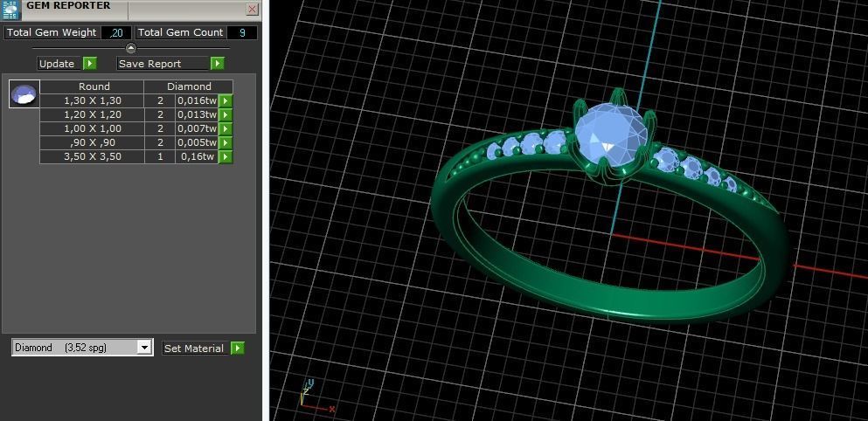Close the Gem Reporter panel
The image size is (868, 421).
(252, 10)
